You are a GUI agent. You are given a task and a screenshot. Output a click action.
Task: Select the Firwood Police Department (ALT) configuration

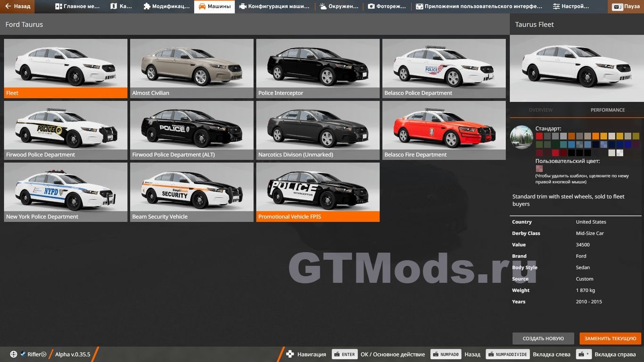point(192,131)
